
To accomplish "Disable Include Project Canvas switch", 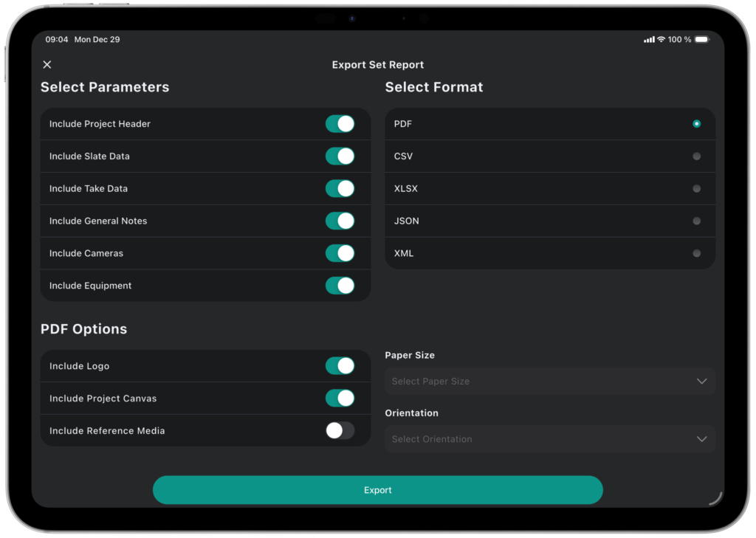I will coord(340,399).
